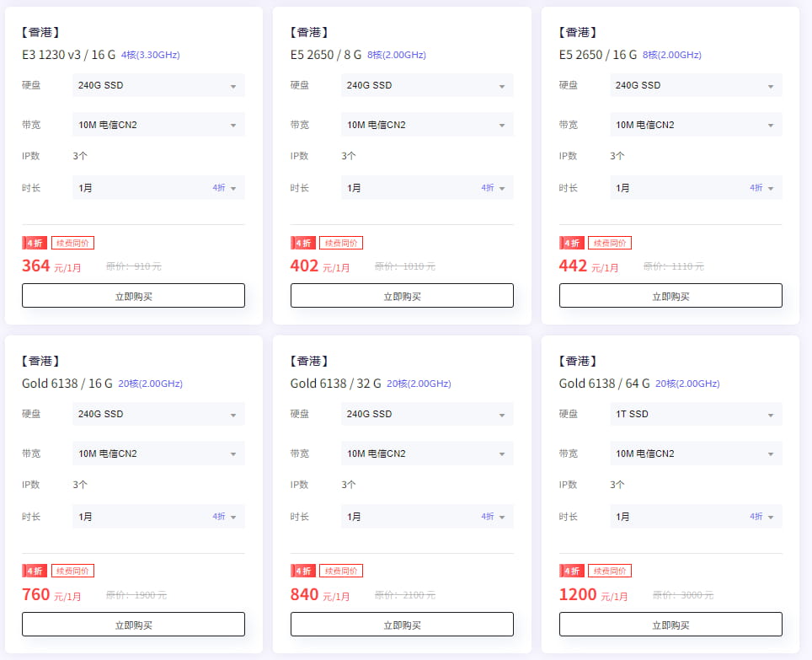Expand bandwidth dropdown for E5 2650 8G
This screenshot has width=812, height=660.
(x=427, y=125)
